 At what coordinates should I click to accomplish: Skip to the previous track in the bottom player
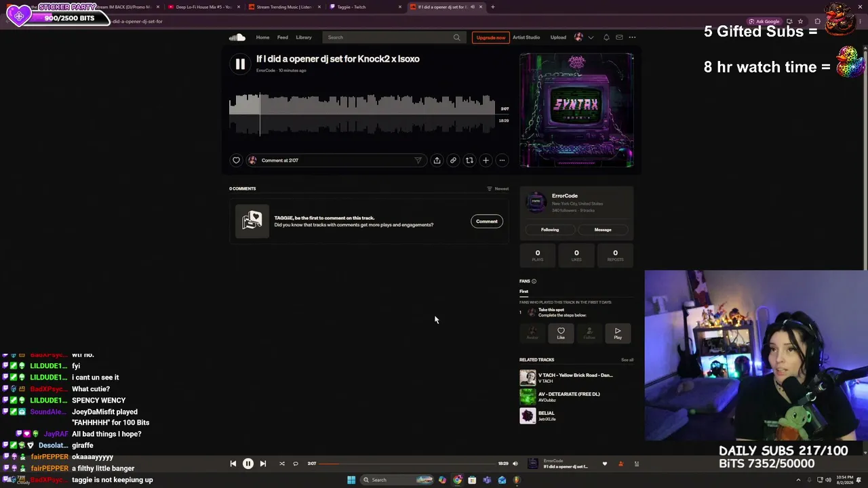[x=233, y=464]
